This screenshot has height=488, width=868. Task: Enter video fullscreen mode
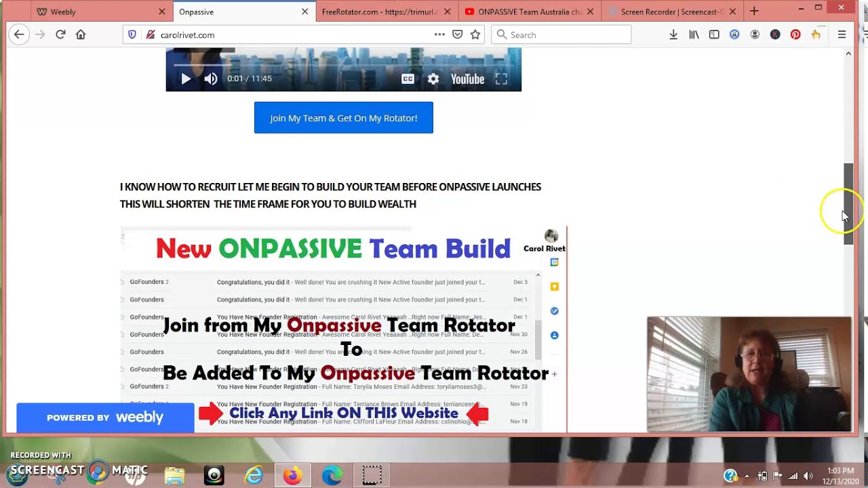(501, 79)
